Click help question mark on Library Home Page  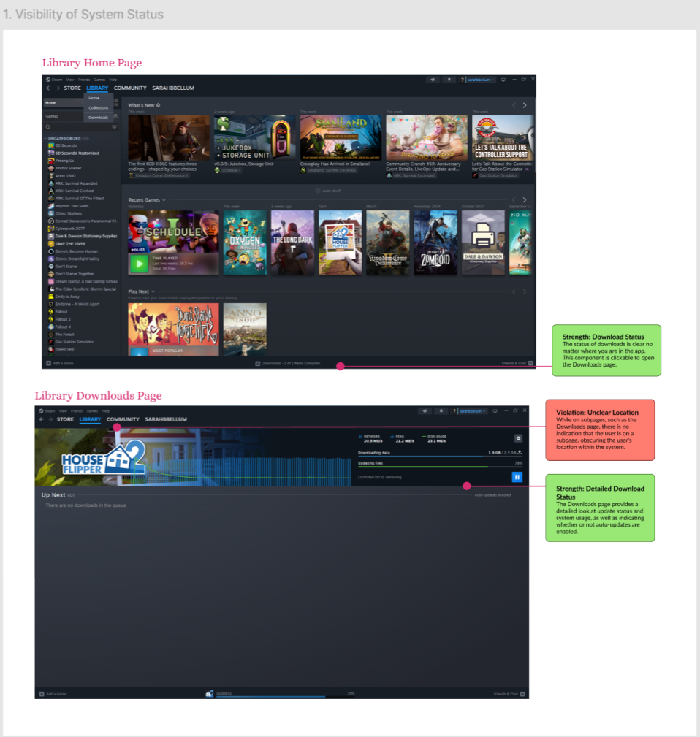click(463, 80)
